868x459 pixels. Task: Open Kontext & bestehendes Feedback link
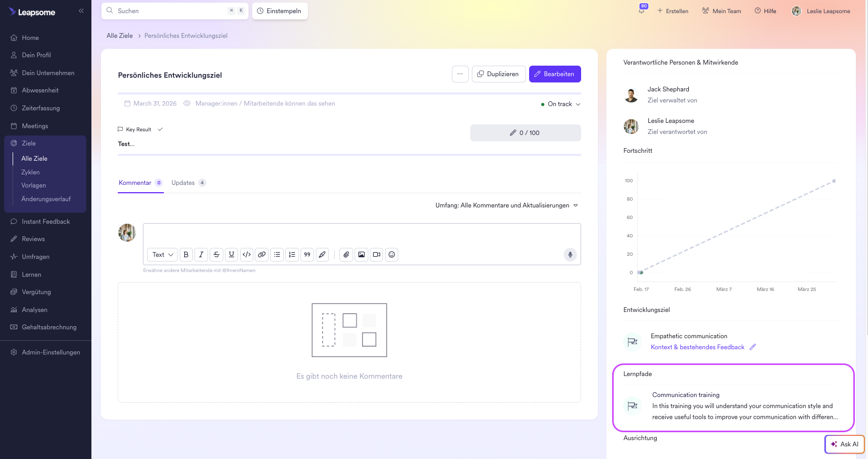pyautogui.click(x=697, y=347)
